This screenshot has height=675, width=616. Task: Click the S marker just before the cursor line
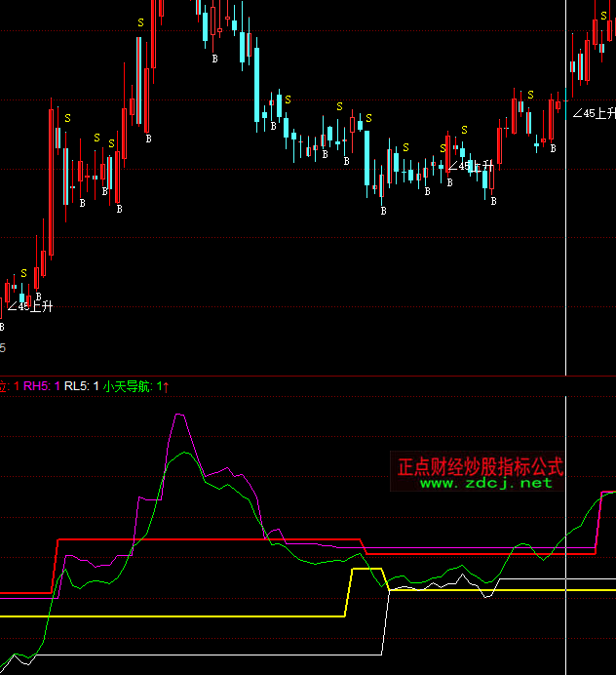click(x=532, y=94)
